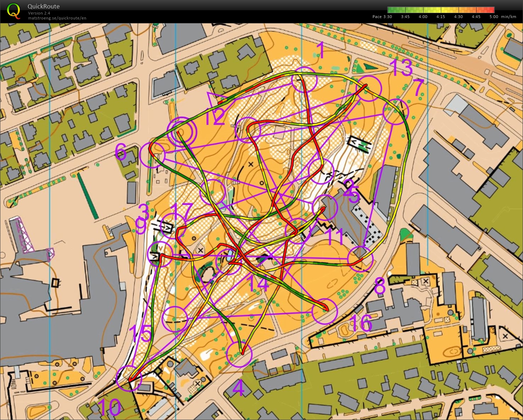Click the 4:00 pace legend label
Viewport: 523px width, 420px height.
423,17
